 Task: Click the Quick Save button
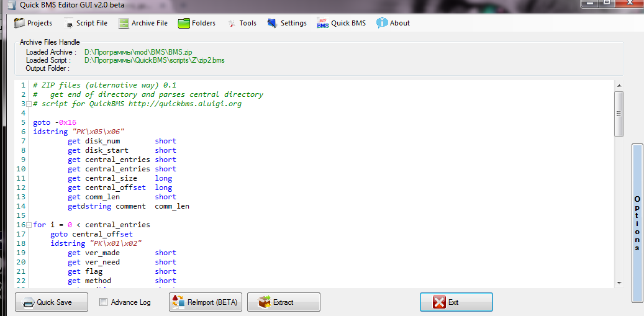pyautogui.click(x=52, y=302)
